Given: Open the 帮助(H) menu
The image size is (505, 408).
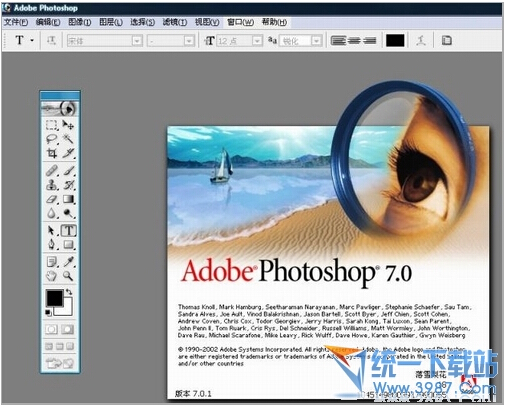Looking at the screenshot, I should click(x=274, y=22).
